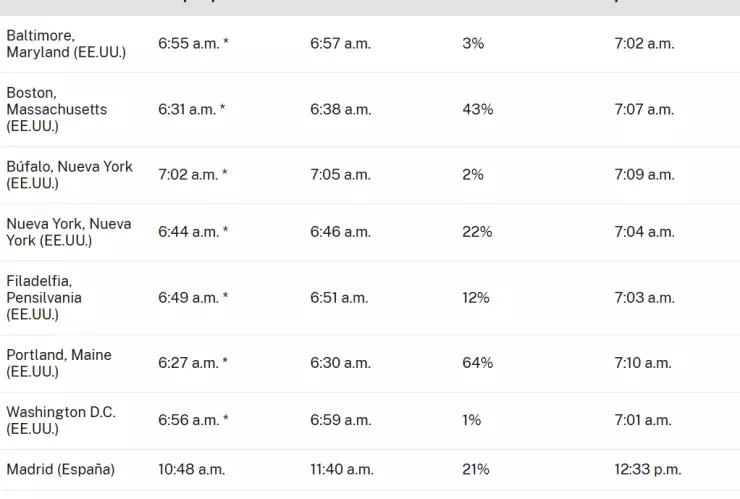Viewport: 740px width, 499px height.
Task: Click the Baltimore, Maryland city cell
Action: click(66, 44)
